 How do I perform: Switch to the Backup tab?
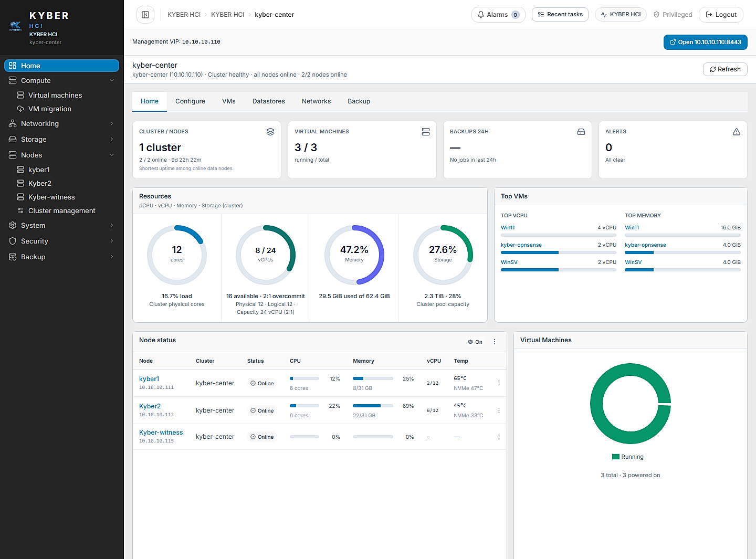click(x=359, y=101)
